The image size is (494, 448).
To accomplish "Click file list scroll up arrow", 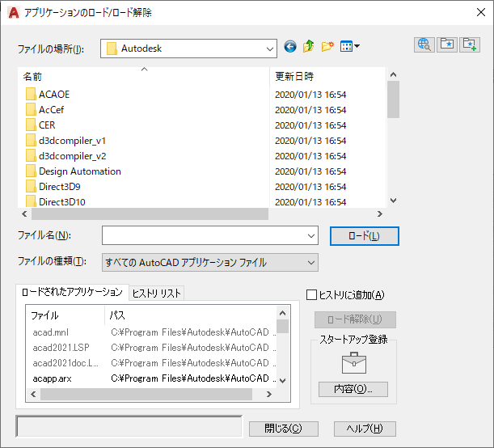I will [393, 74].
